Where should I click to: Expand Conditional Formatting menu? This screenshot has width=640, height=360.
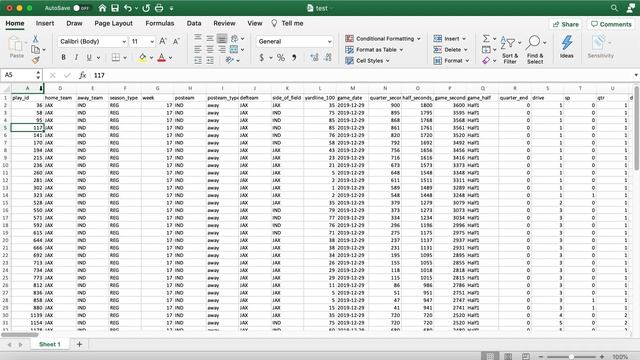pyautogui.click(x=382, y=38)
